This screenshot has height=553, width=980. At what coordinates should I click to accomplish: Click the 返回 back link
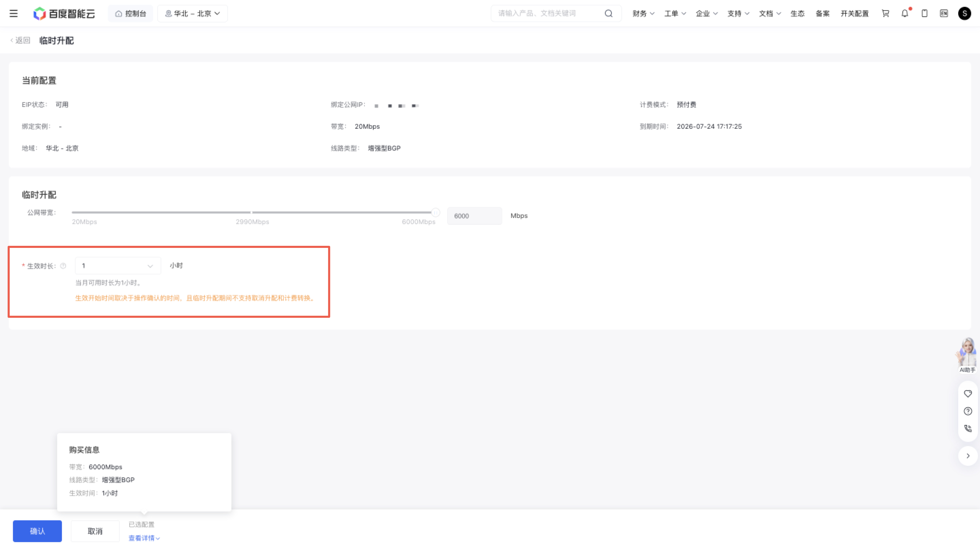(x=20, y=40)
